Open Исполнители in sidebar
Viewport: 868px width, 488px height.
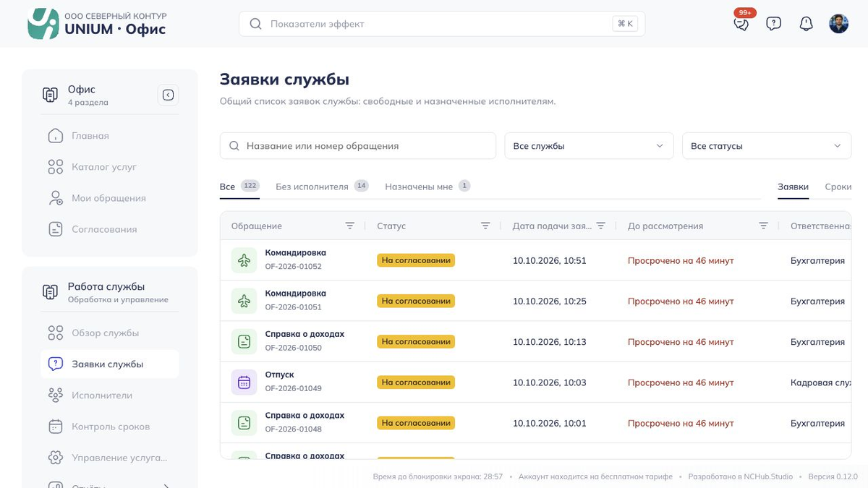(110, 395)
